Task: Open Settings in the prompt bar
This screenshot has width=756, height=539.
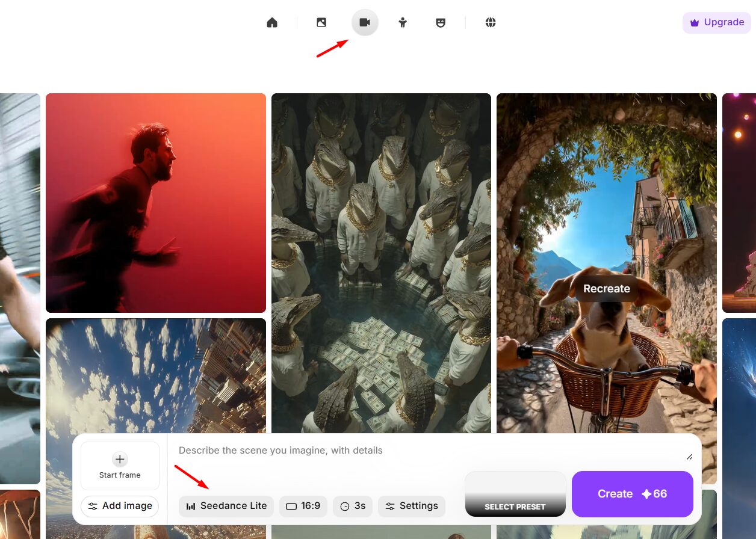Action: pos(412,506)
